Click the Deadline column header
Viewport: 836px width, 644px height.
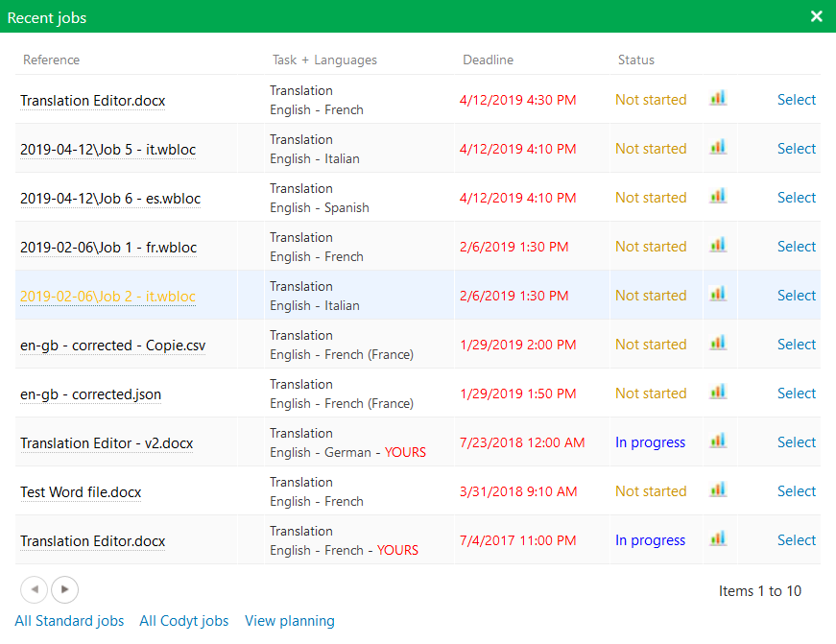(x=488, y=60)
